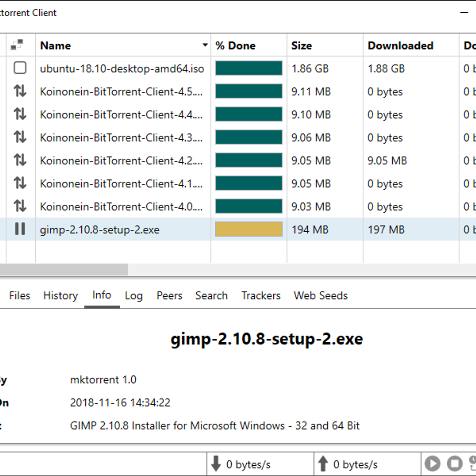Open the Web Seeds tab
Screen dimensions: 476x476
[321, 296]
